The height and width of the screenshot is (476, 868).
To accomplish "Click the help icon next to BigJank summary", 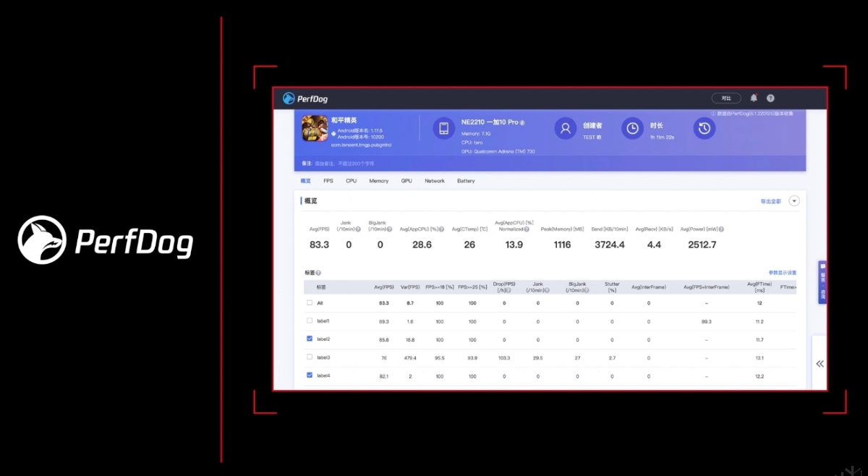I will point(389,229).
